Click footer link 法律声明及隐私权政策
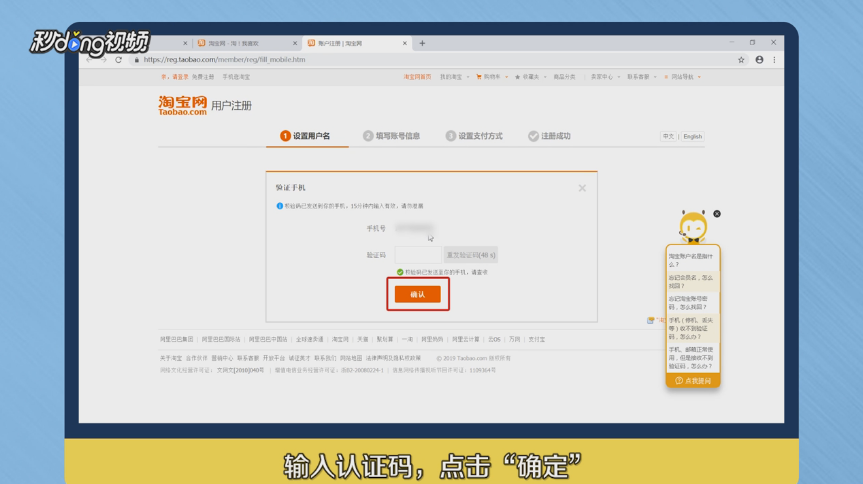 pyautogui.click(x=394, y=358)
